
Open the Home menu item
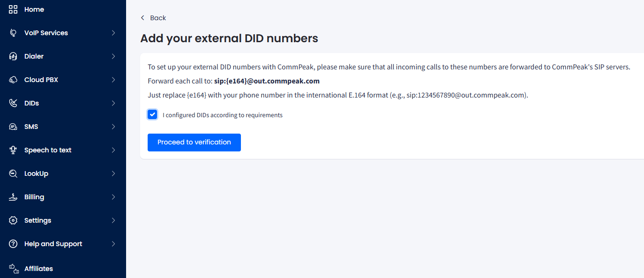pyautogui.click(x=34, y=9)
